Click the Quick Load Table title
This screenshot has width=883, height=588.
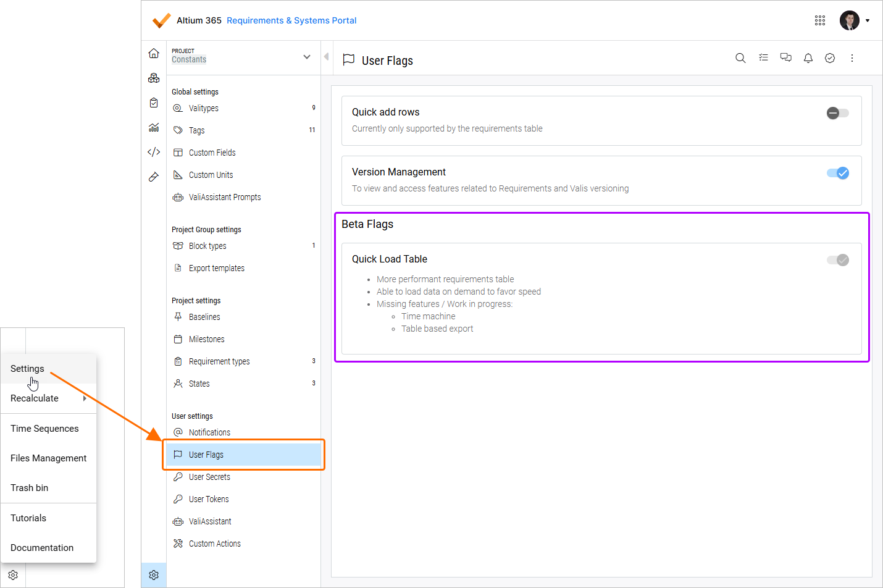click(x=390, y=259)
